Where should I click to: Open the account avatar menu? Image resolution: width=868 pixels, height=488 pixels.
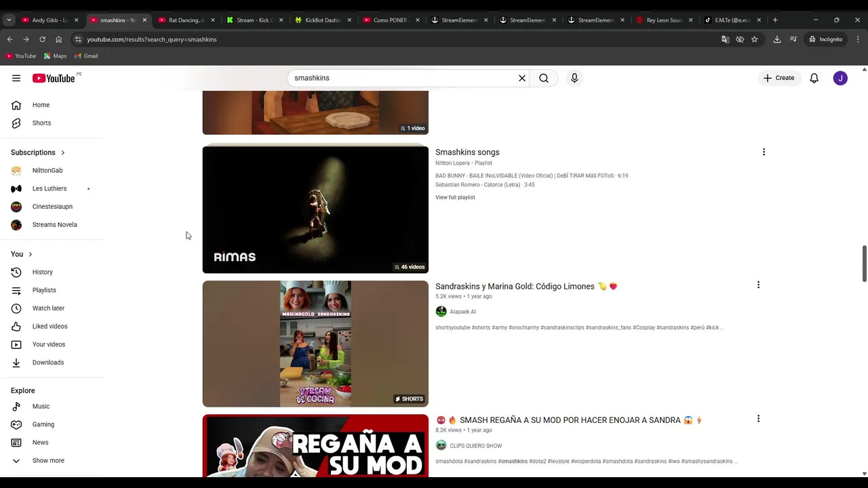point(840,78)
